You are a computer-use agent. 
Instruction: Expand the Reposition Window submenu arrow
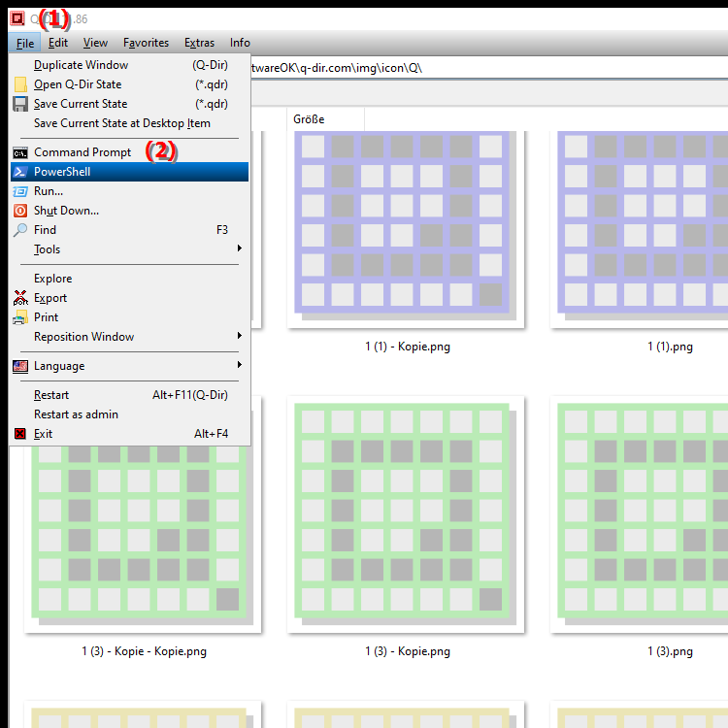coord(240,335)
